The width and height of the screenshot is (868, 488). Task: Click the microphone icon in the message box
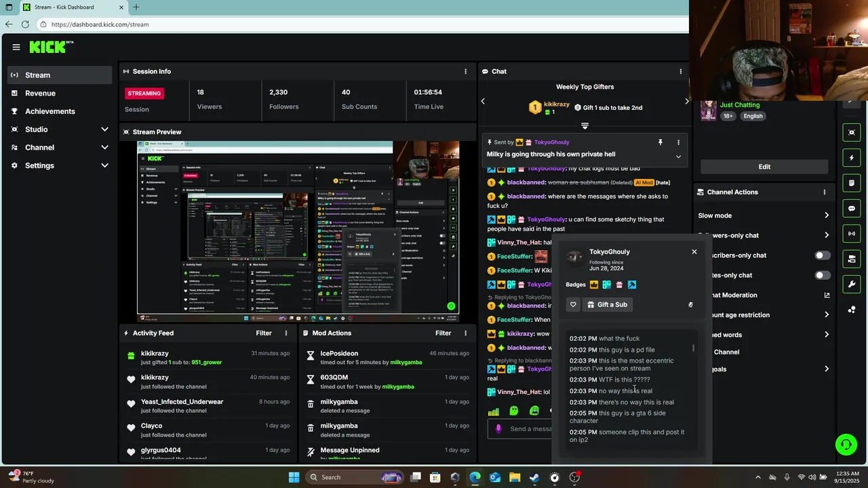pyautogui.click(x=498, y=428)
